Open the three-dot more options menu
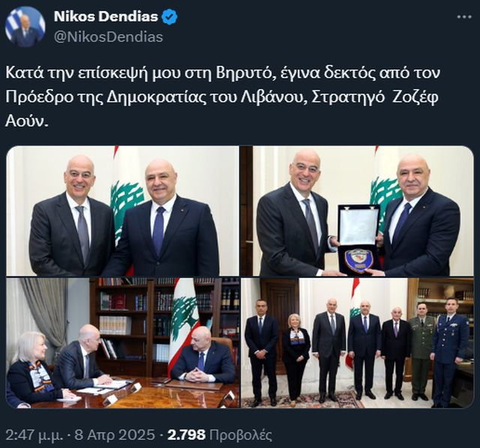 [464, 17]
